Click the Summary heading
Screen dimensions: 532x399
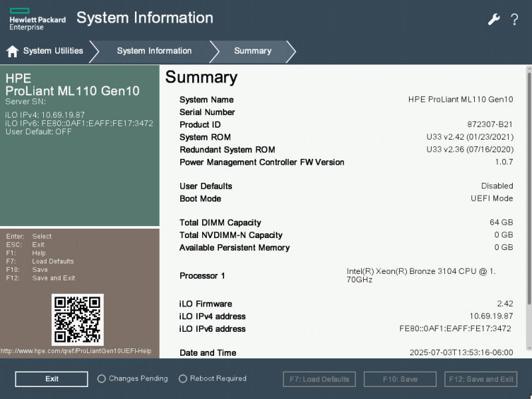pos(201,77)
